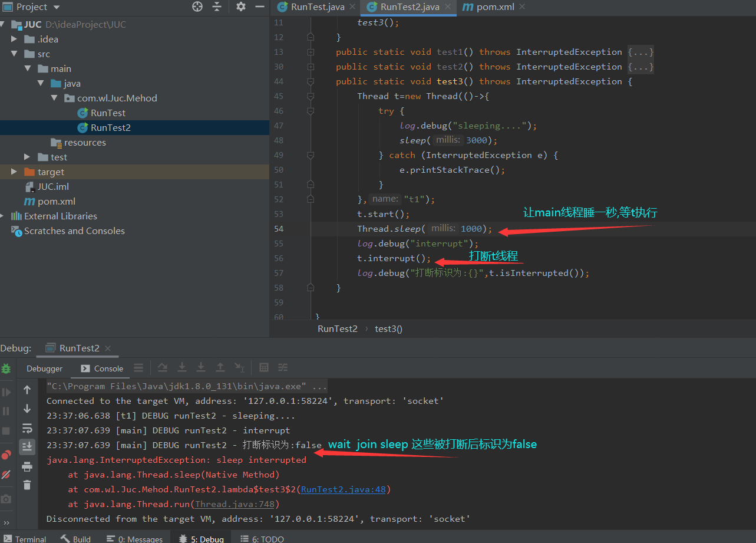The height and width of the screenshot is (543, 756).
Task: Toggle scroll to end of console
Action: pos(27,446)
